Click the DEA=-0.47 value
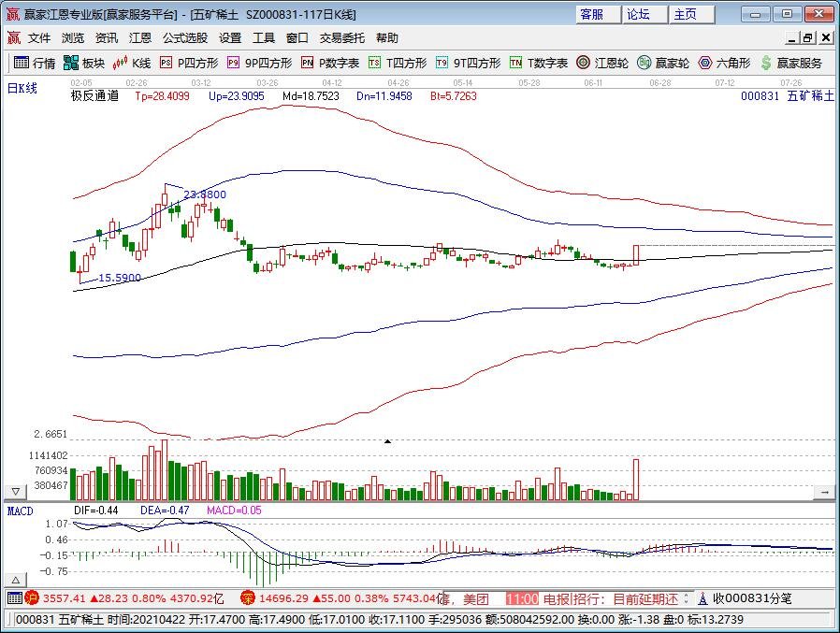Viewport: 840px width, 633px height. tap(165, 511)
